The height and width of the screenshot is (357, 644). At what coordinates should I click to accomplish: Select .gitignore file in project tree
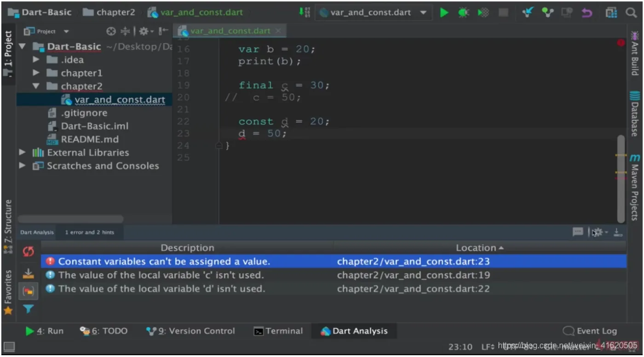(77, 113)
